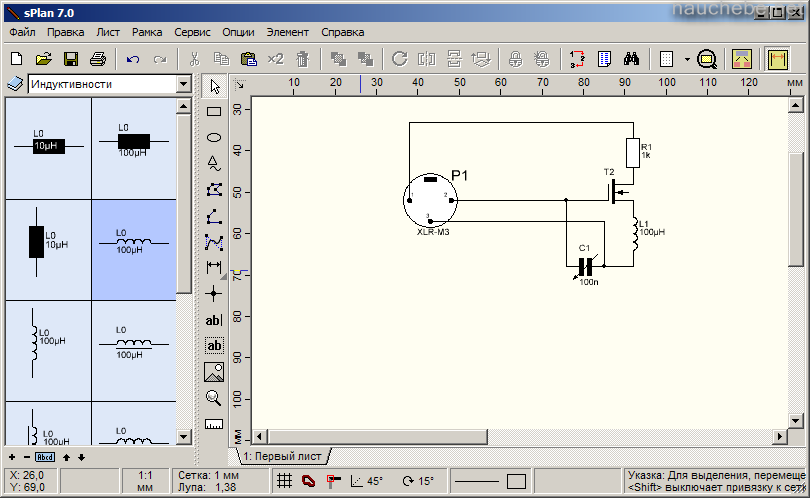Expand the grid options dropdown arrow
The height and width of the screenshot is (498, 810).
(687, 59)
